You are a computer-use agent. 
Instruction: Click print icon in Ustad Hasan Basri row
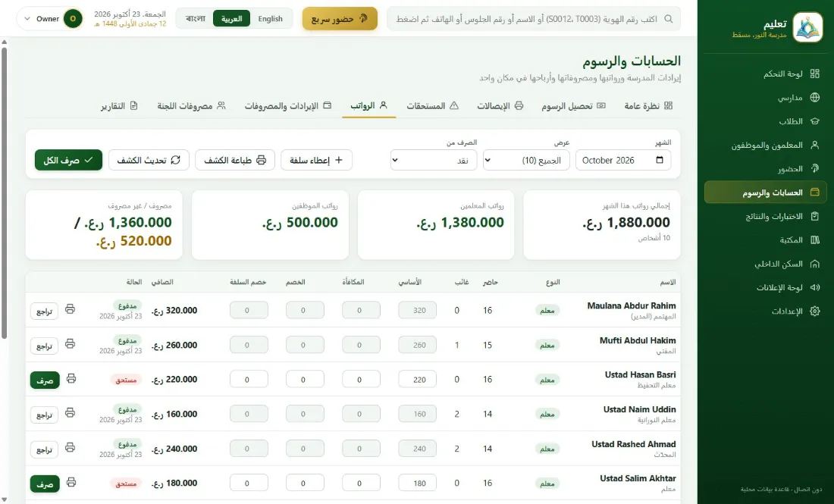click(x=71, y=378)
